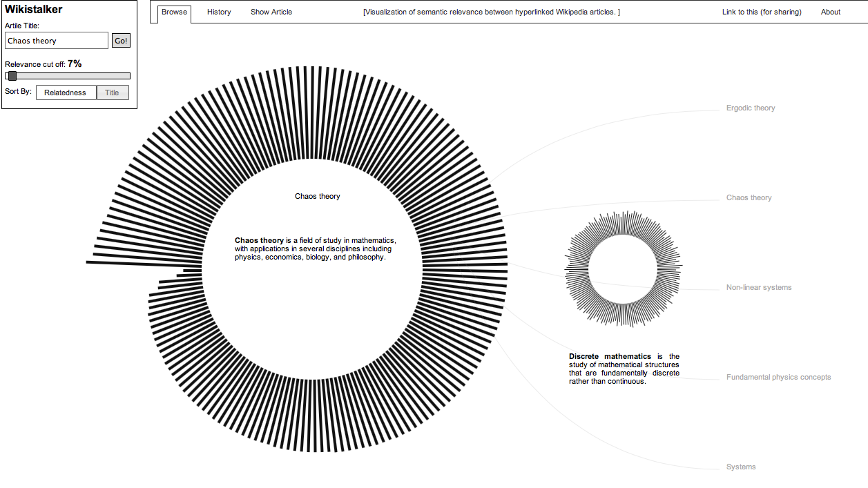Click the Discrete mathematics description text
Viewport: 868px width, 488px height.
point(624,369)
